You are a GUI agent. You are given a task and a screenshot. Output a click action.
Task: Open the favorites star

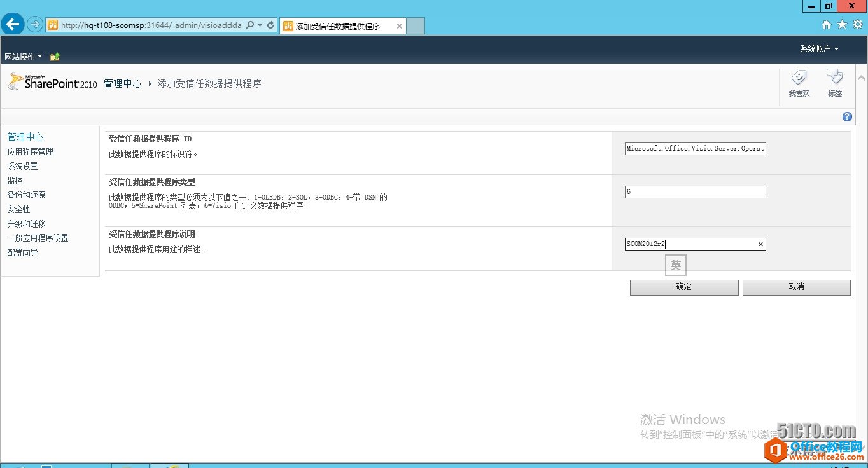842,24
